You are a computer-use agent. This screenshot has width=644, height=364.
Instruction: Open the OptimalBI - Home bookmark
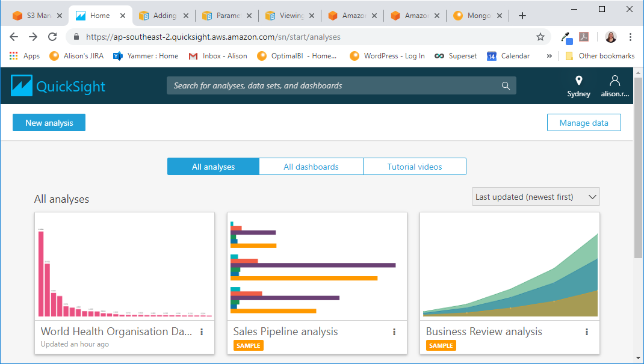point(297,56)
